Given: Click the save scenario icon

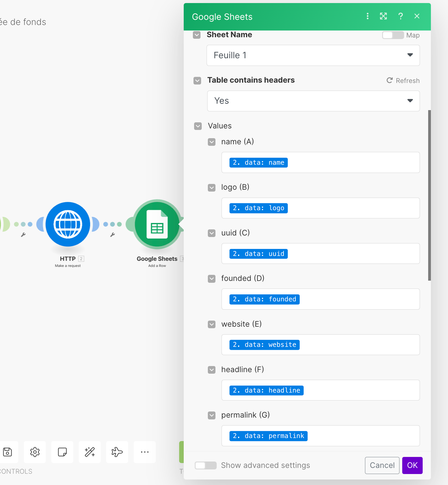Looking at the screenshot, I should pos(8,452).
